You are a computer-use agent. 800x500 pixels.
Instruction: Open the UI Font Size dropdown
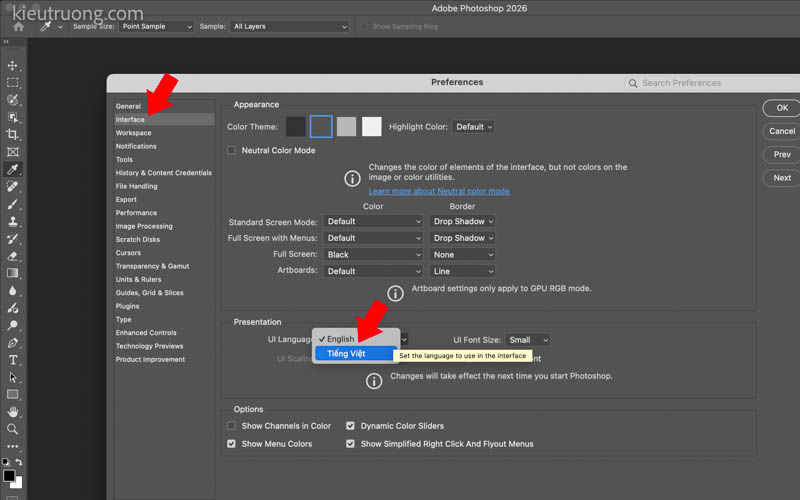(x=528, y=340)
